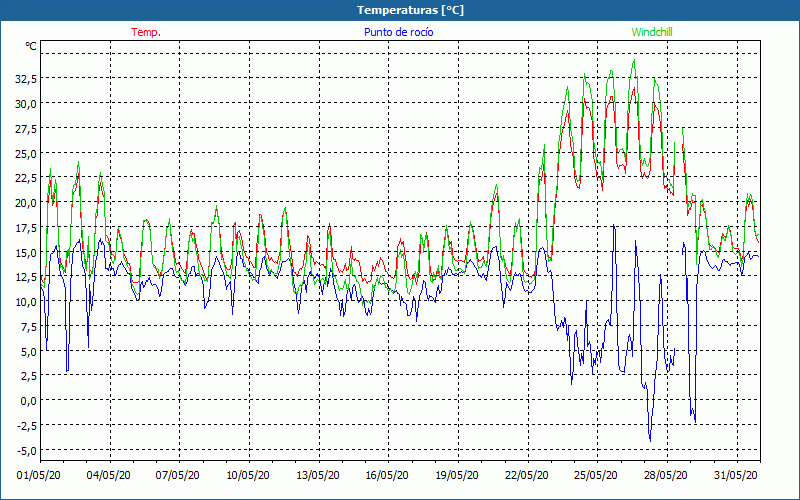Click the 2,5 y-axis value
The height and width of the screenshot is (500, 800).
[x=28, y=376]
